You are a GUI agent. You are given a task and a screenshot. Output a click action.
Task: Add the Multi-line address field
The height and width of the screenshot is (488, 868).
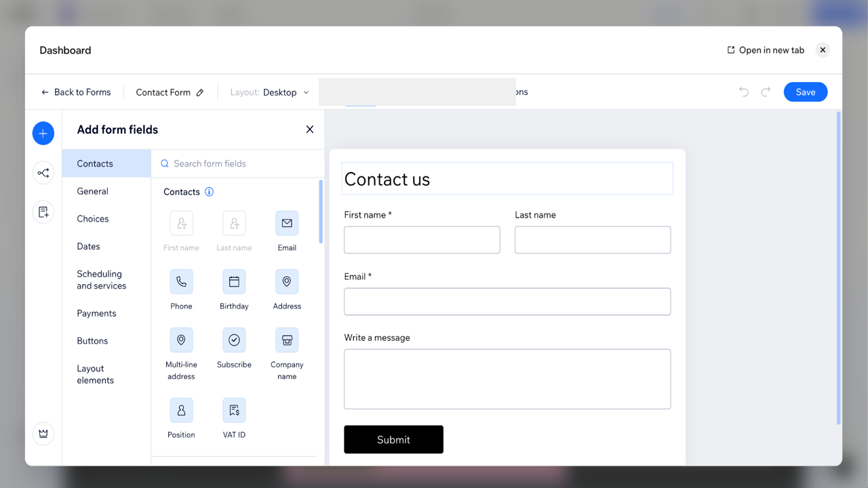tap(181, 340)
